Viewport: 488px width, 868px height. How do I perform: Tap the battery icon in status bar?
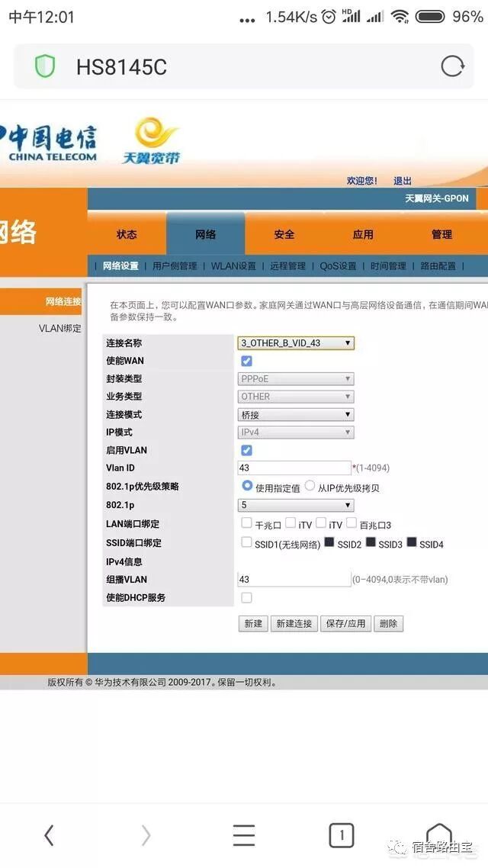[431, 17]
